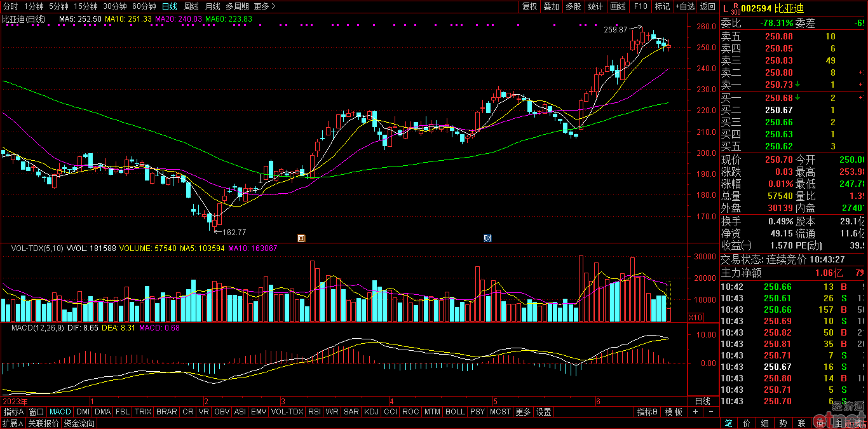Screen dimensions: 868x429
Task: Open the 模板 template menu
Action: pos(673,412)
